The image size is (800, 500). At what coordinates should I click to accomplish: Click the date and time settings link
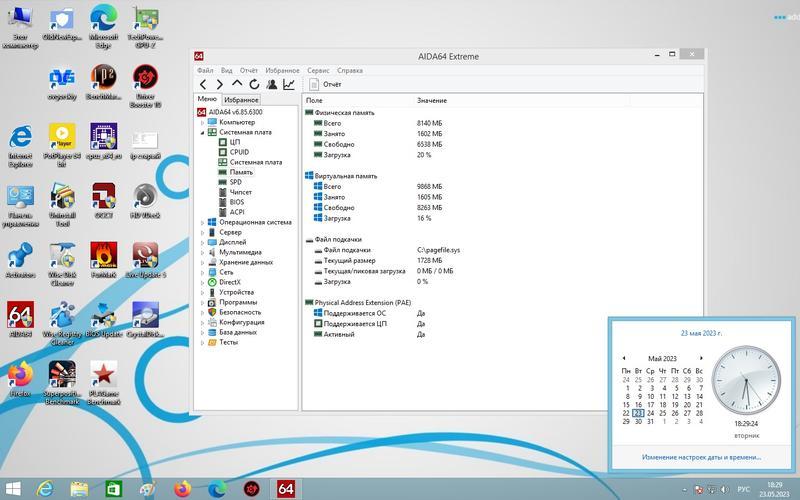[x=700, y=457]
